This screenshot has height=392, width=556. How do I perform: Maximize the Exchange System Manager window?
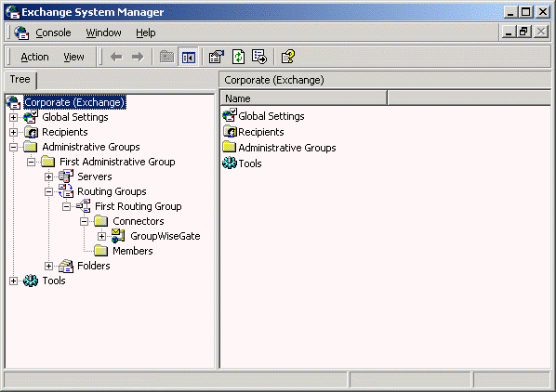pyautogui.click(x=526, y=12)
